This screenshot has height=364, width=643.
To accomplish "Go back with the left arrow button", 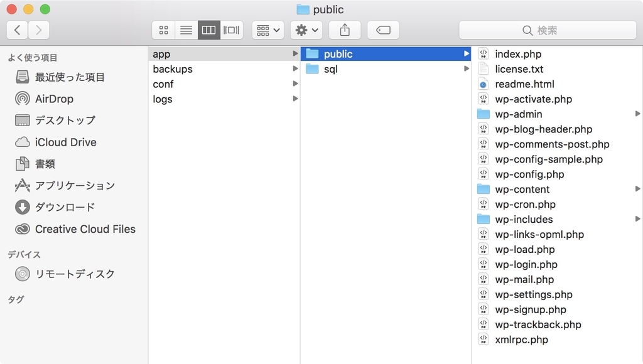I will tap(17, 30).
